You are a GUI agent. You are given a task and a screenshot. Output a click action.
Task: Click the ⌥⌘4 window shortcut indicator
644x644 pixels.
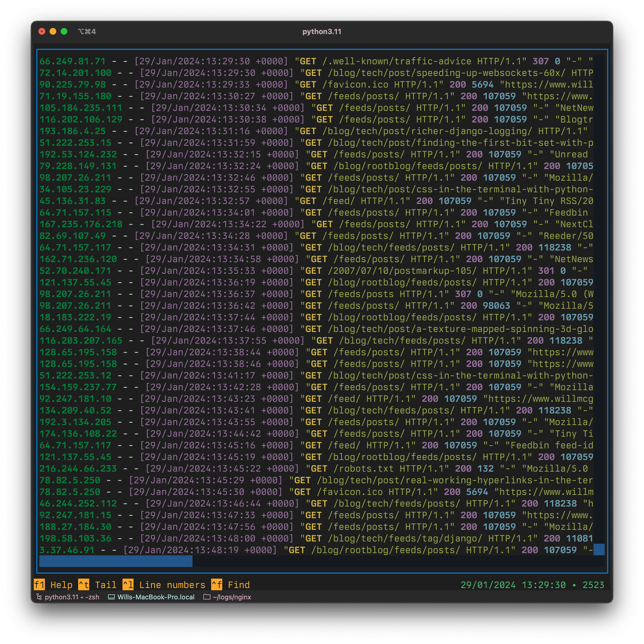pyautogui.click(x=87, y=31)
